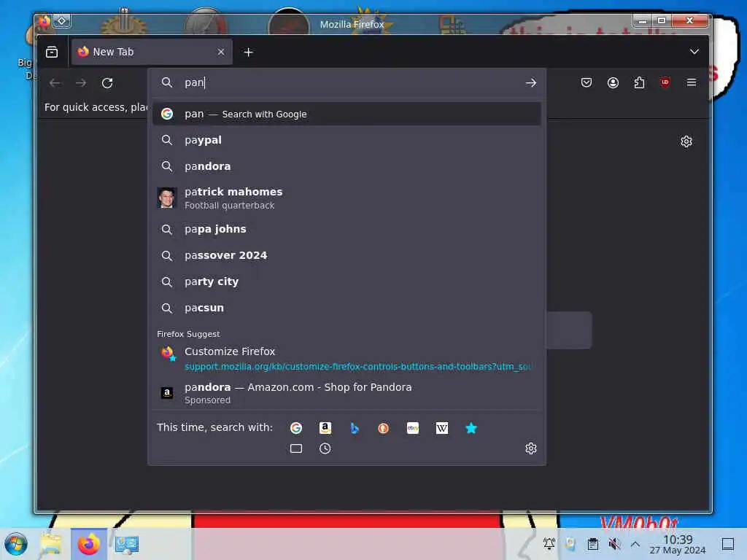Close the New Tab tab
Viewport: 747px width, 560px height.
tap(220, 52)
